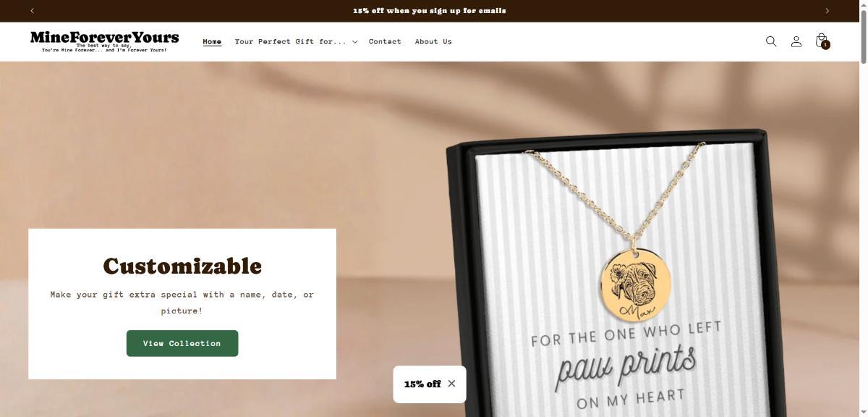The height and width of the screenshot is (417, 868).
Task: Open the Contact page
Action: 385,42
